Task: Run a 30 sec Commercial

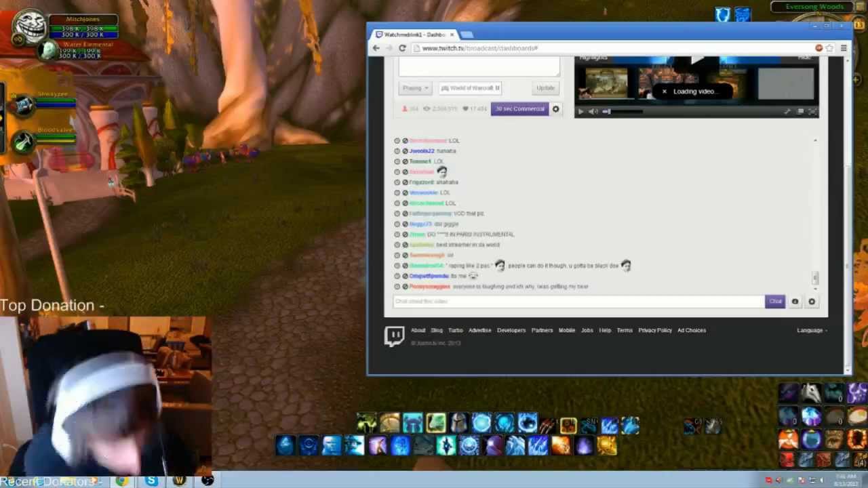Action: (x=519, y=109)
